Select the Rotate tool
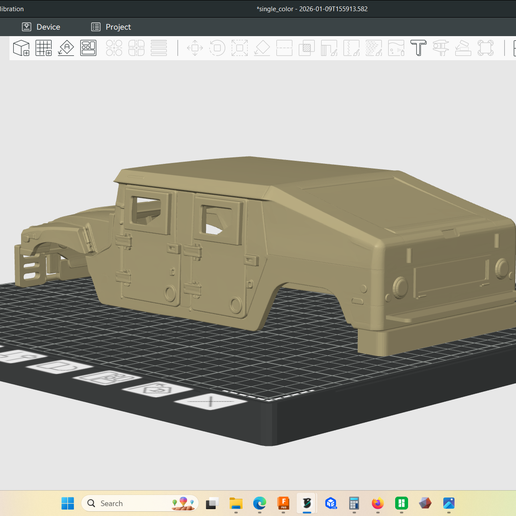 coord(217,48)
